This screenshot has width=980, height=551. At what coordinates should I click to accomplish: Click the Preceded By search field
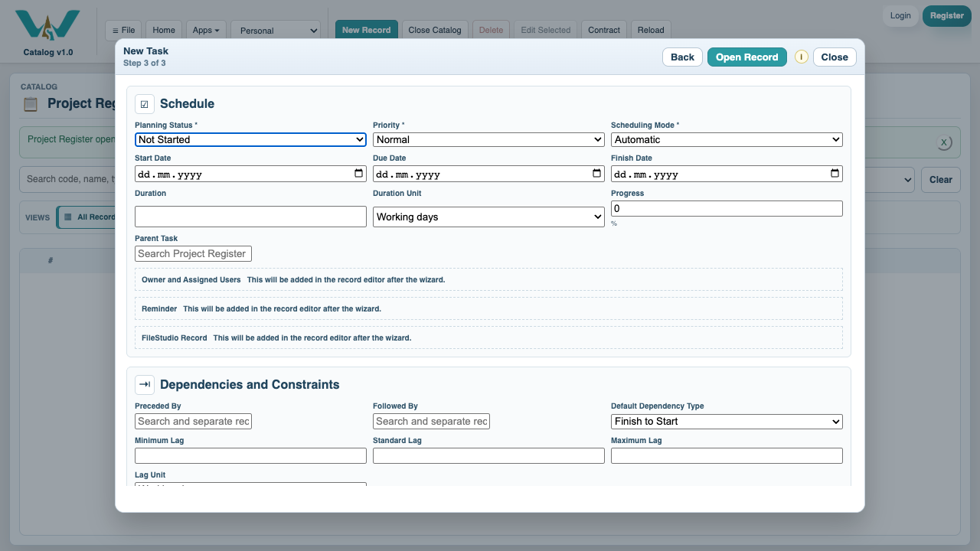tap(193, 421)
